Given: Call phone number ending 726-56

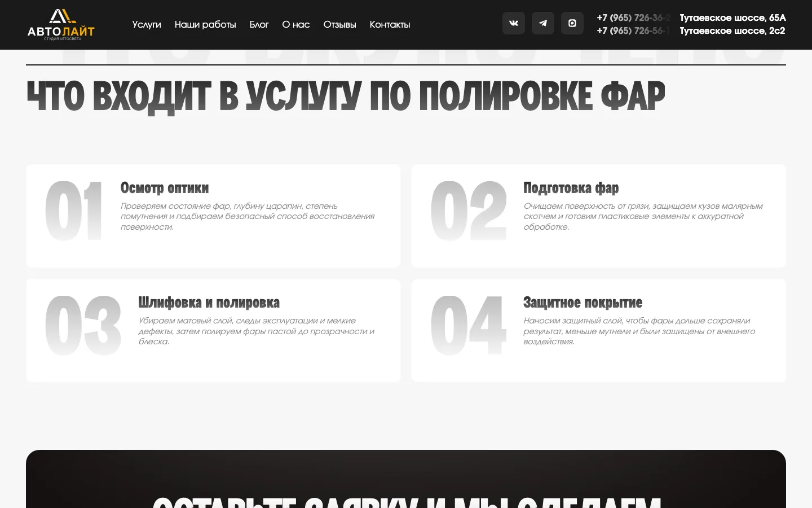Looking at the screenshot, I should [634, 30].
